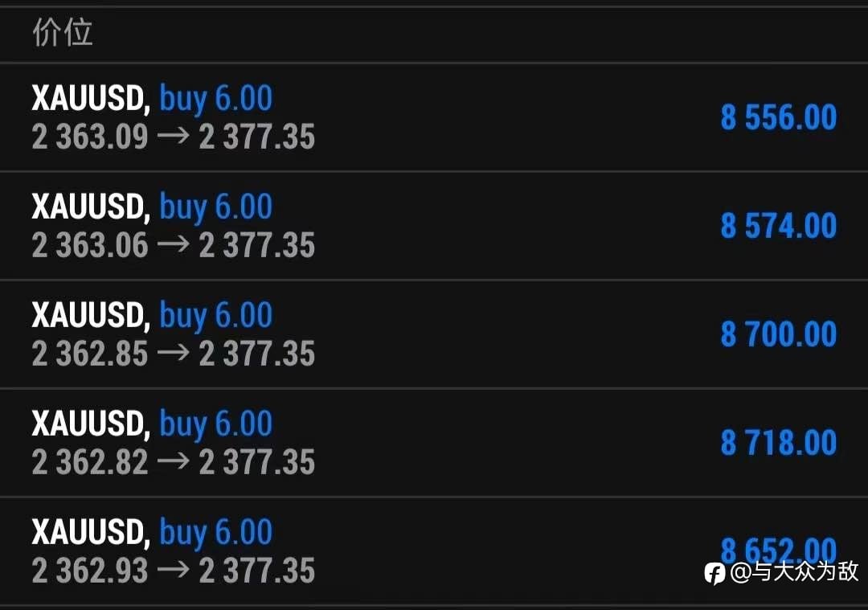Image resolution: width=868 pixels, height=610 pixels.
Task: Click the arrow icon after price 2 362.93
Action: click(x=174, y=569)
